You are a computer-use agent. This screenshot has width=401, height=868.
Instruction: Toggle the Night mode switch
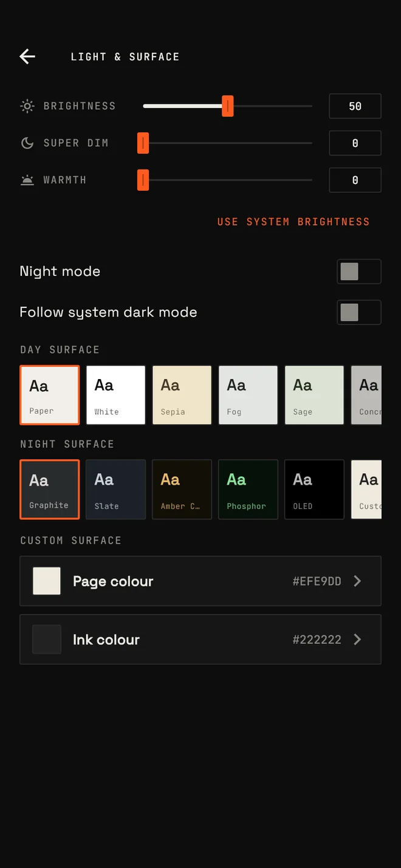click(x=359, y=272)
